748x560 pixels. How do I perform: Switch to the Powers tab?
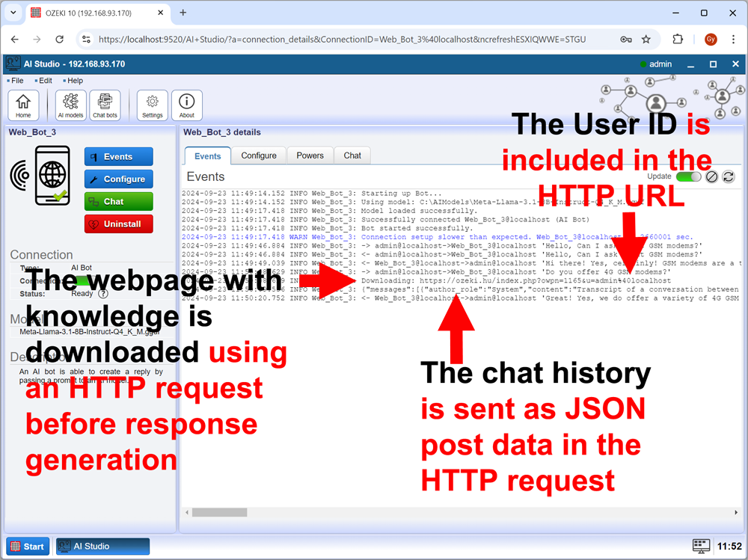coord(310,156)
